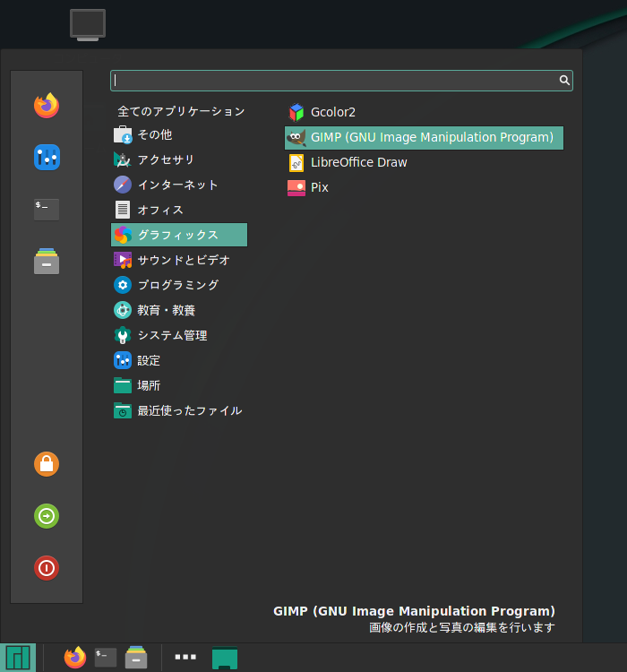Click the green desktop taskbar item
The width and height of the screenshot is (627, 672).
tap(225, 658)
